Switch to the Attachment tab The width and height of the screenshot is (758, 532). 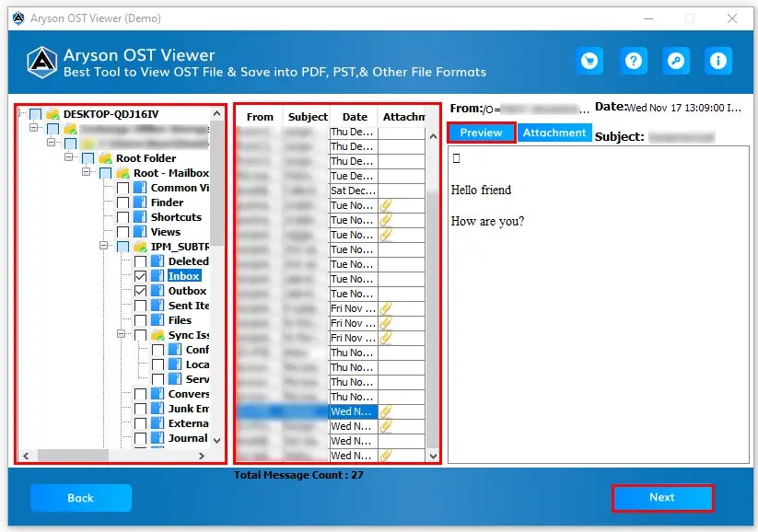click(554, 133)
